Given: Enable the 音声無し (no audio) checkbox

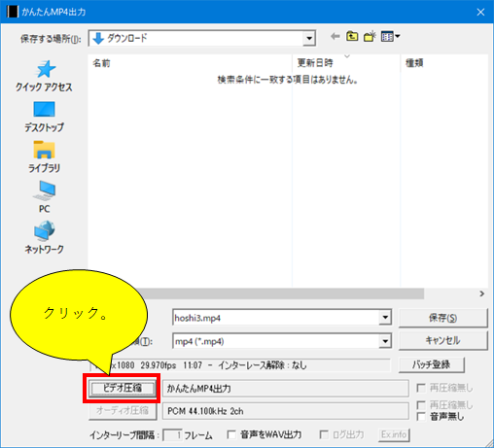Looking at the screenshot, I should point(421,417).
